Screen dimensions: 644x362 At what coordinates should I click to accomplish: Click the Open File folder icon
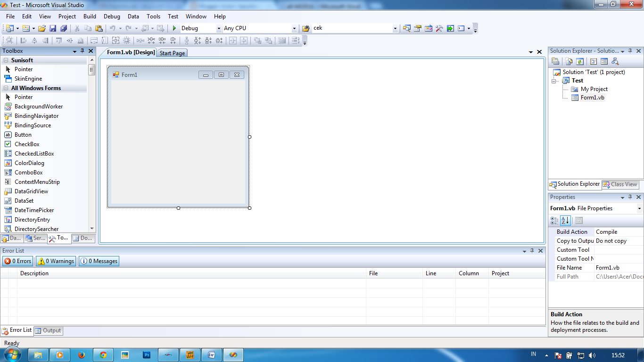[x=42, y=28]
